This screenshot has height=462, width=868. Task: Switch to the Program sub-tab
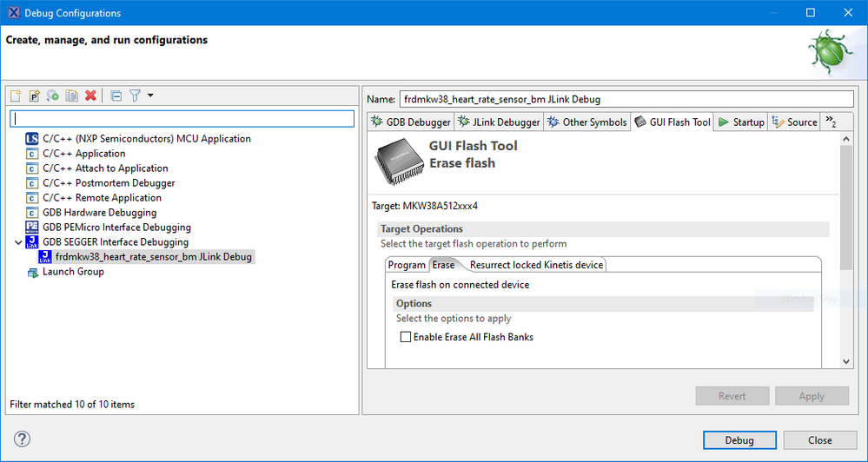pyautogui.click(x=407, y=265)
